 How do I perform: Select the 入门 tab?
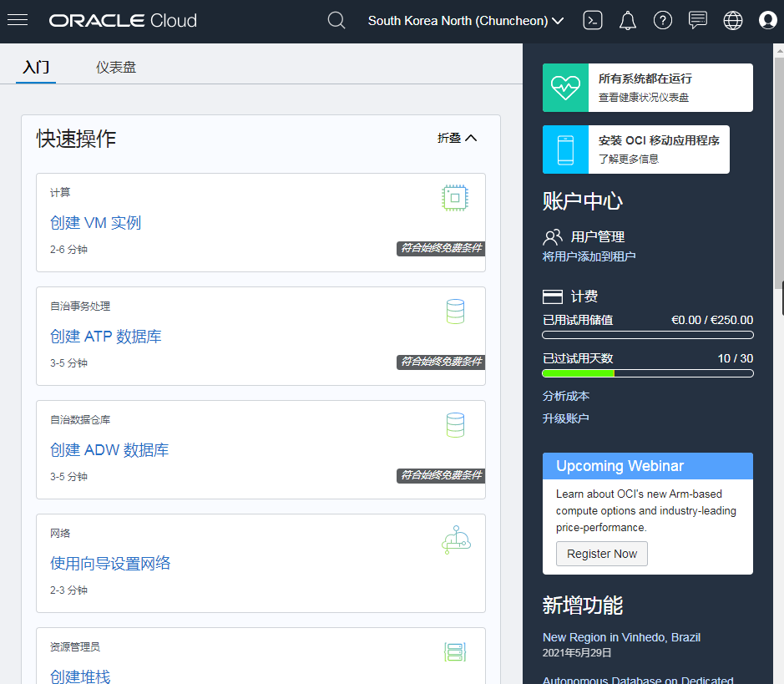click(x=36, y=67)
